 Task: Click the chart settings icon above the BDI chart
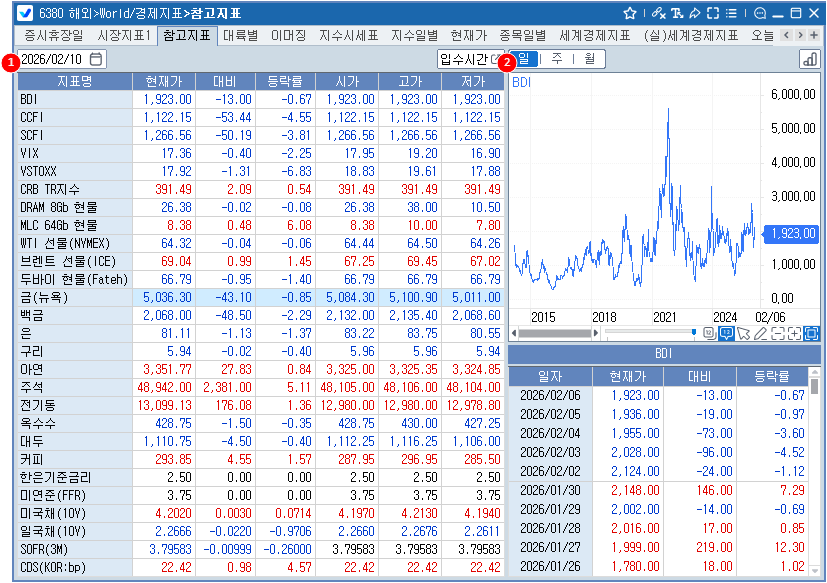coord(809,59)
